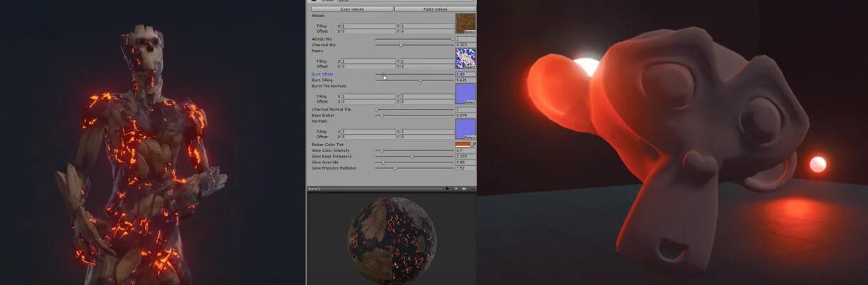Click the Normals Offset Y field

[427, 137]
